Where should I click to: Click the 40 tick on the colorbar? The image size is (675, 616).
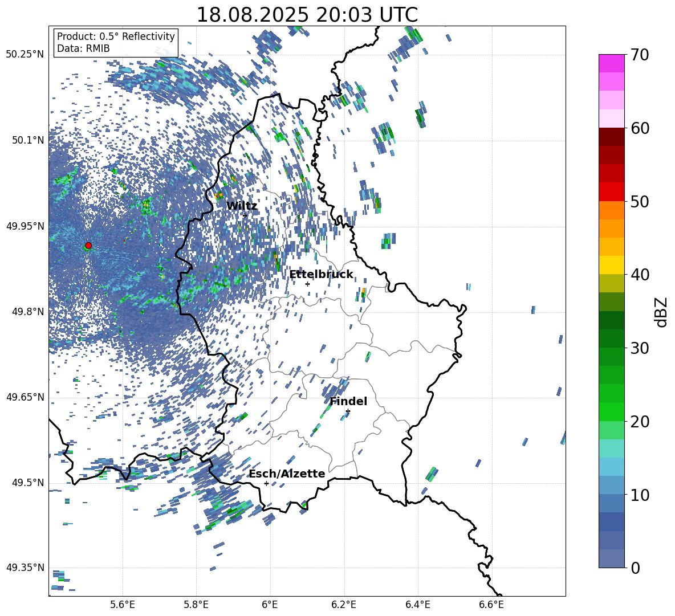pyautogui.click(x=640, y=275)
